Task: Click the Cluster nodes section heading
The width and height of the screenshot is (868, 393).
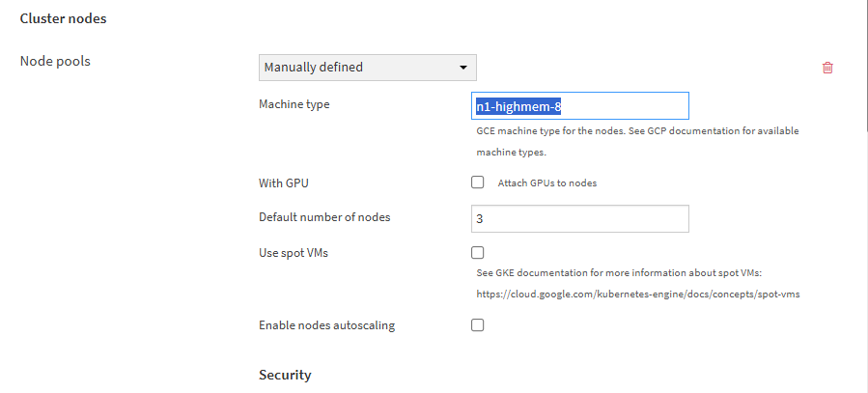Action: click(x=63, y=18)
